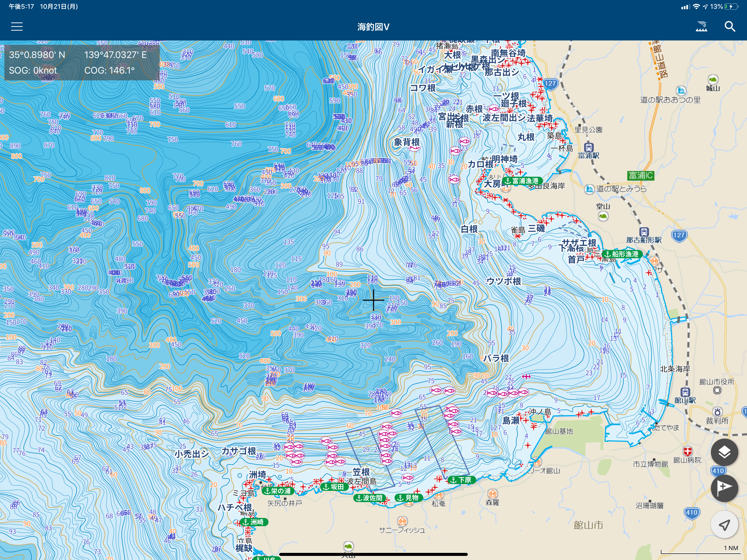747x560 pixels.
Task: Tap the status bar time 午後5:17
Action: pos(21,6)
